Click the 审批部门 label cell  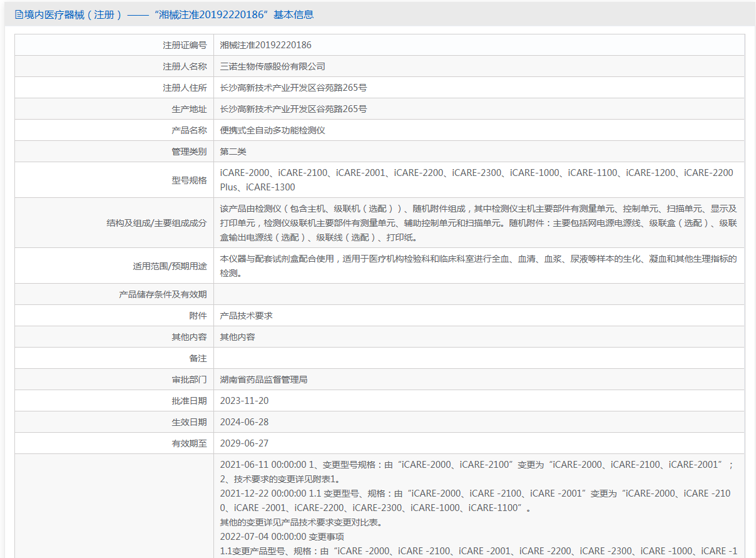pos(114,380)
